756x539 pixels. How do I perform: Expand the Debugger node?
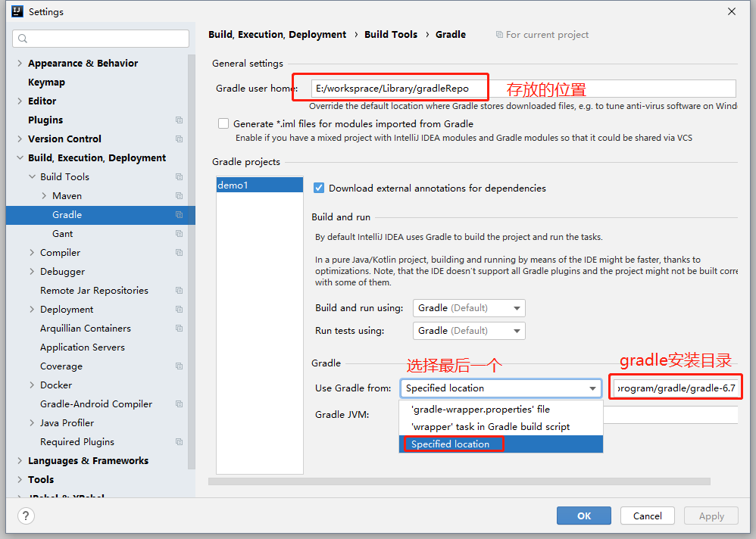[x=32, y=272]
